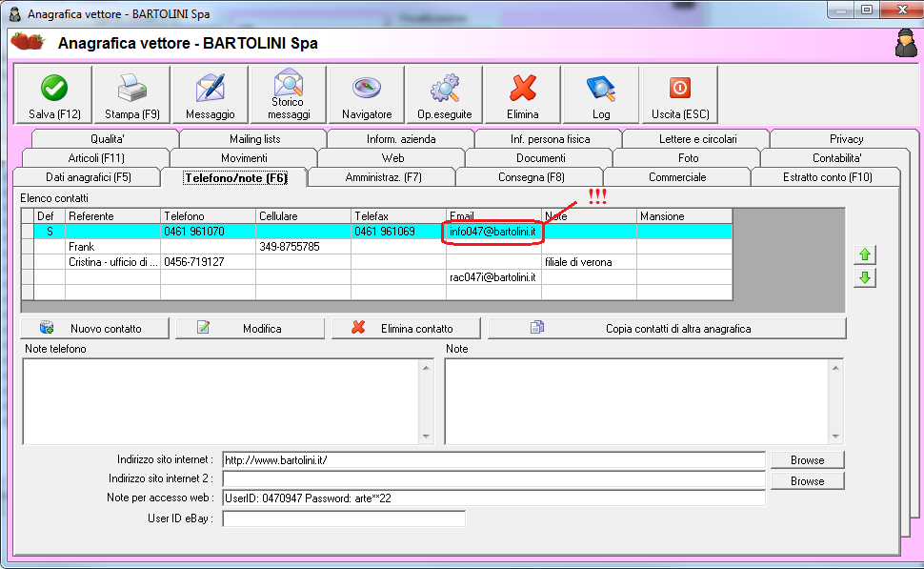
Task: Click the Cellulare column header
Action: pyautogui.click(x=303, y=216)
